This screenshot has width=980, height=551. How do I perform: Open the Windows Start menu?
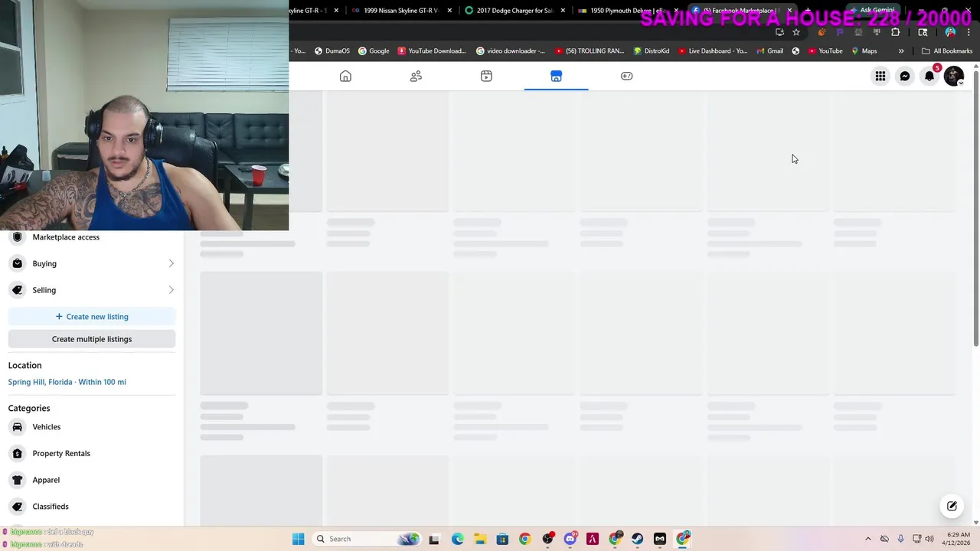coord(299,539)
